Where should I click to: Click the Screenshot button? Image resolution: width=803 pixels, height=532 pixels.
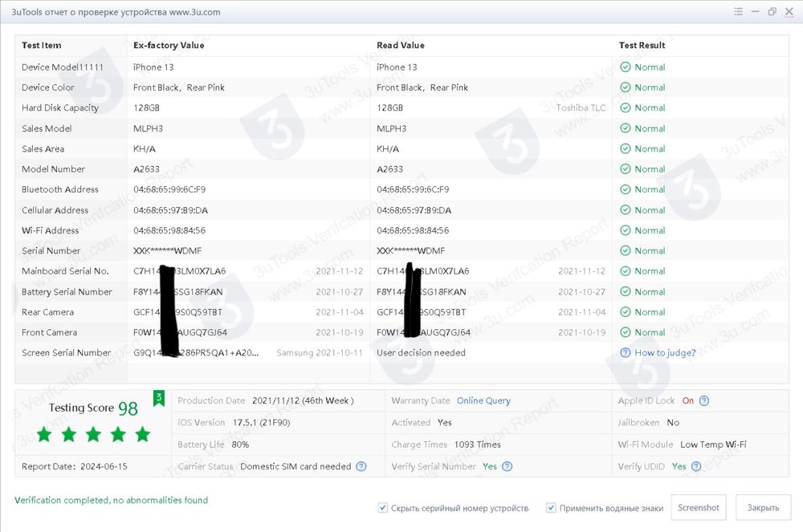pos(698,507)
